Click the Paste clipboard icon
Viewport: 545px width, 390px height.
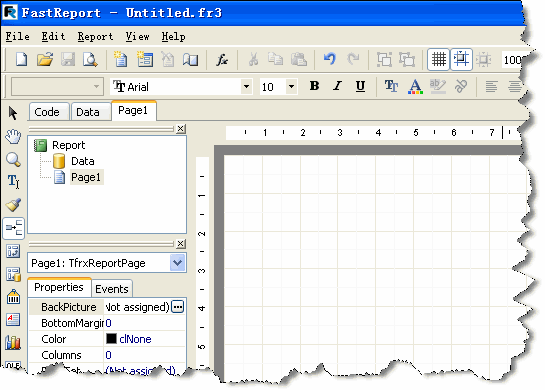299,59
